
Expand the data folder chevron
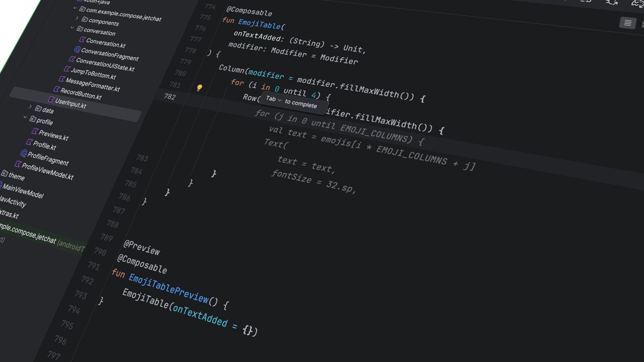[30, 106]
